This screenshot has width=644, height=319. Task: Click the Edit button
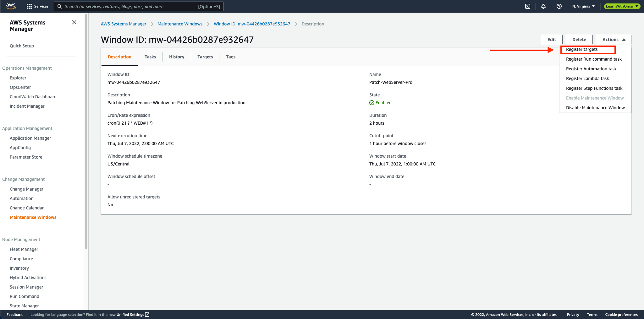(x=551, y=40)
